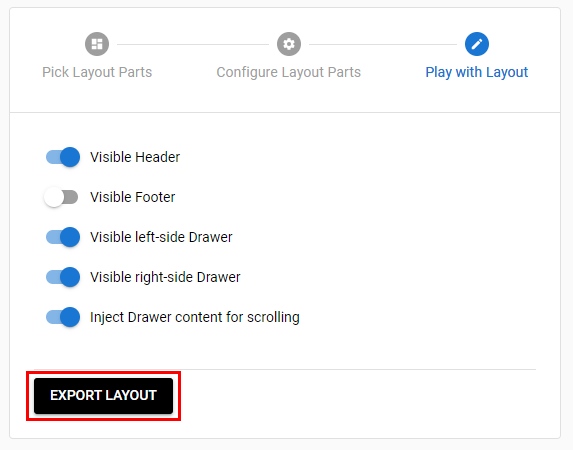Click the "Visible right-side Drawer" text label
Image resolution: width=573 pixels, height=450 pixels.
click(165, 277)
